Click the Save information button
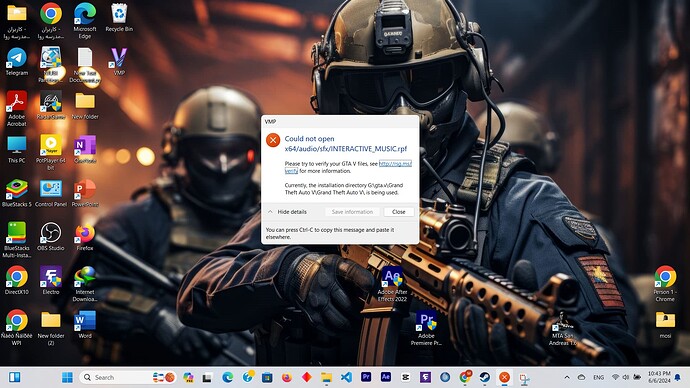This screenshot has width=690, height=388. [x=352, y=212]
